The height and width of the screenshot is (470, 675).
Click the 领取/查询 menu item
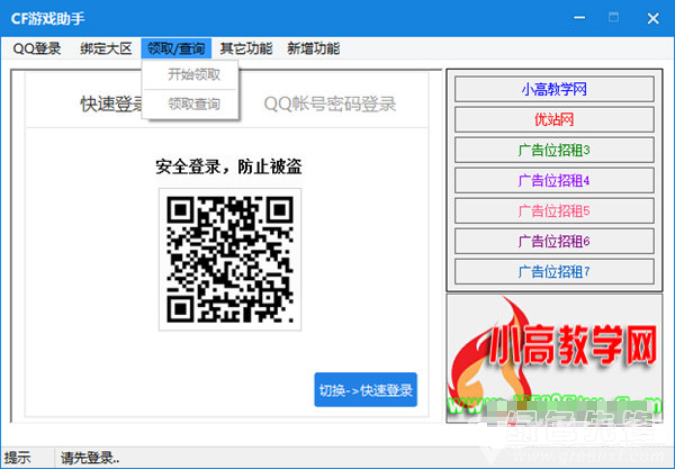(176, 48)
